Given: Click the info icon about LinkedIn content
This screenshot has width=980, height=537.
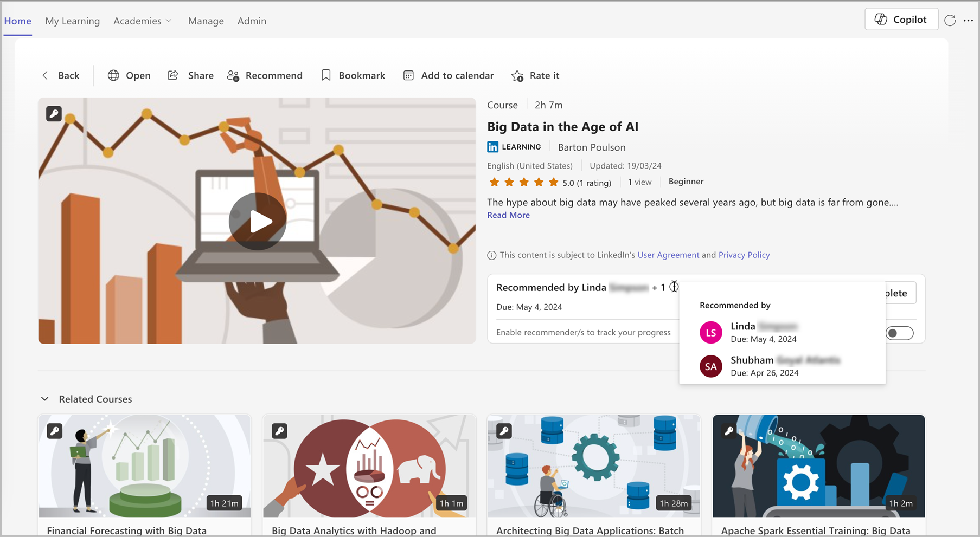Looking at the screenshot, I should click(491, 255).
